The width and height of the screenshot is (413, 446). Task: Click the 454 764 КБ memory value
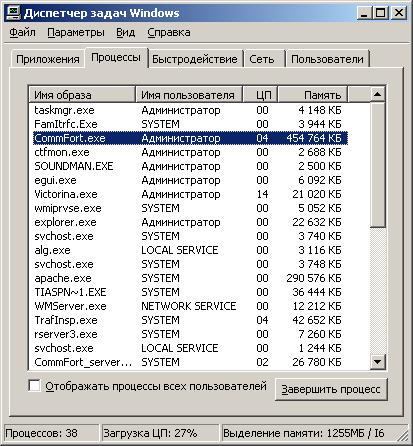[314, 138]
